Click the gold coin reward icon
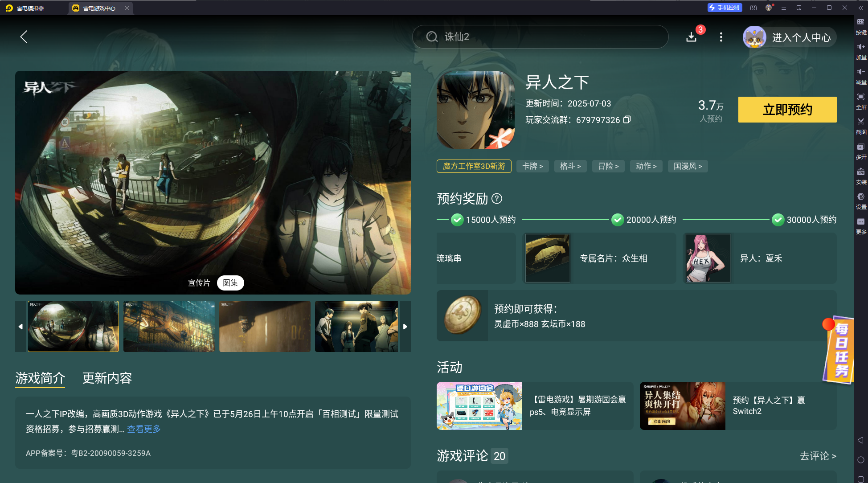This screenshot has width=868, height=483. (463, 315)
